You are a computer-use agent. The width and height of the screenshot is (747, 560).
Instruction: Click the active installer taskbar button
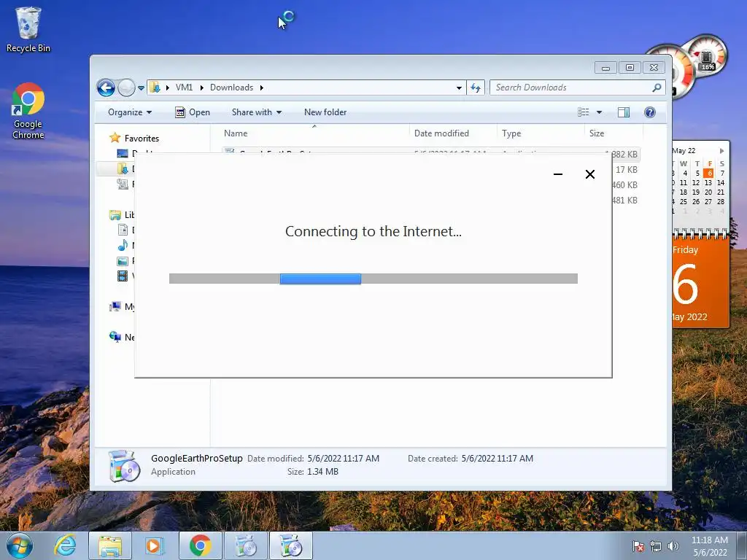click(291, 545)
